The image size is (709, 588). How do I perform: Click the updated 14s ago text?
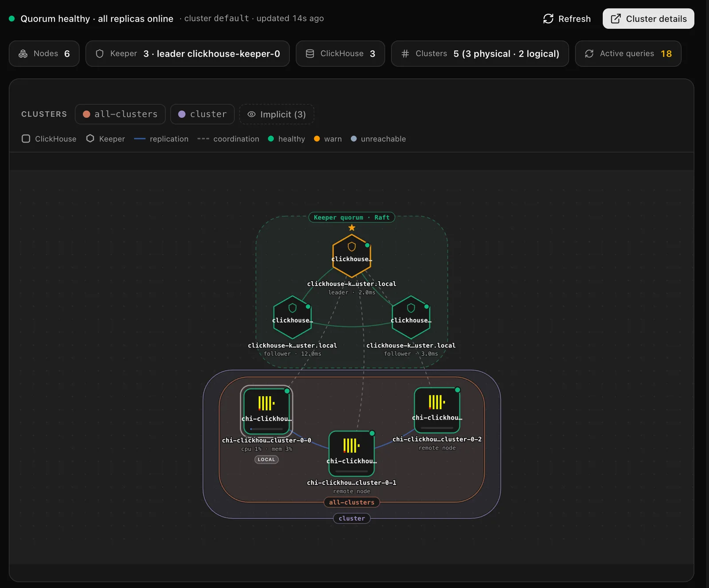coord(290,18)
